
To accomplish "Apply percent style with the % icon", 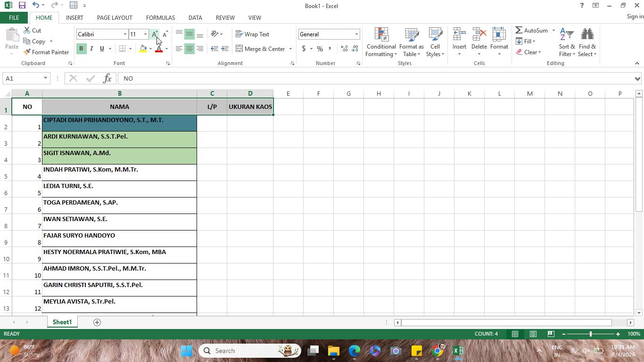I will tap(320, 49).
